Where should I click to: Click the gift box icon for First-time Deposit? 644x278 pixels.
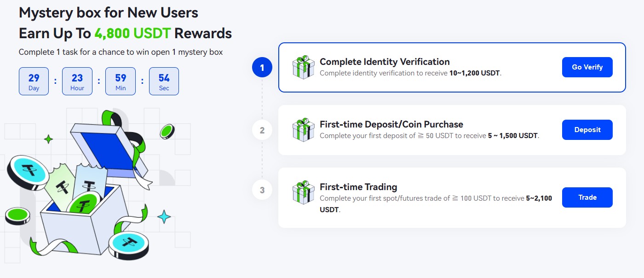pyautogui.click(x=304, y=130)
